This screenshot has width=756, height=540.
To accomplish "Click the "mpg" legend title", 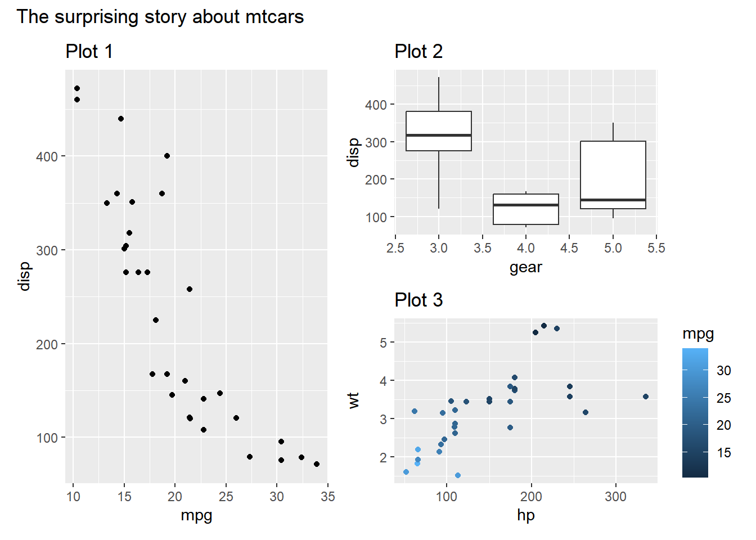I will pos(698,334).
